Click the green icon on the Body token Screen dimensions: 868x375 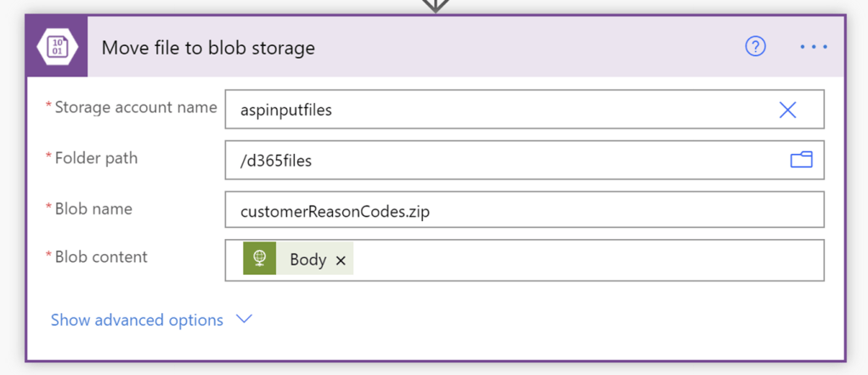click(260, 259)
